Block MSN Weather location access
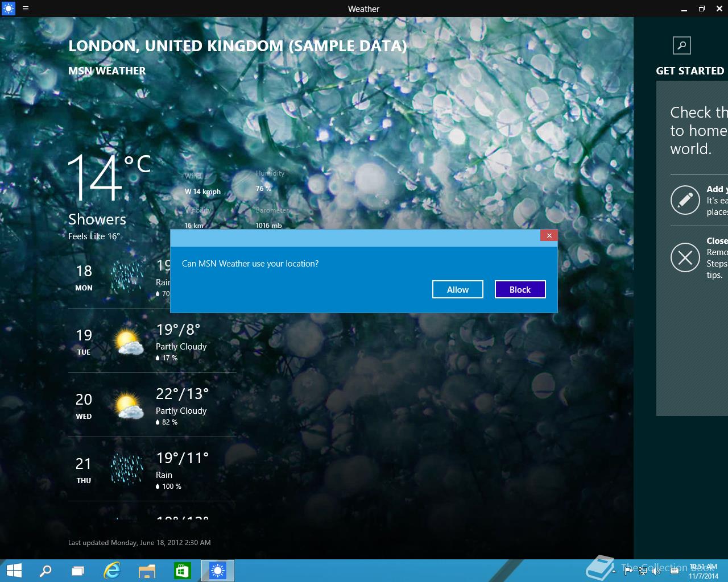 (520, 289)
